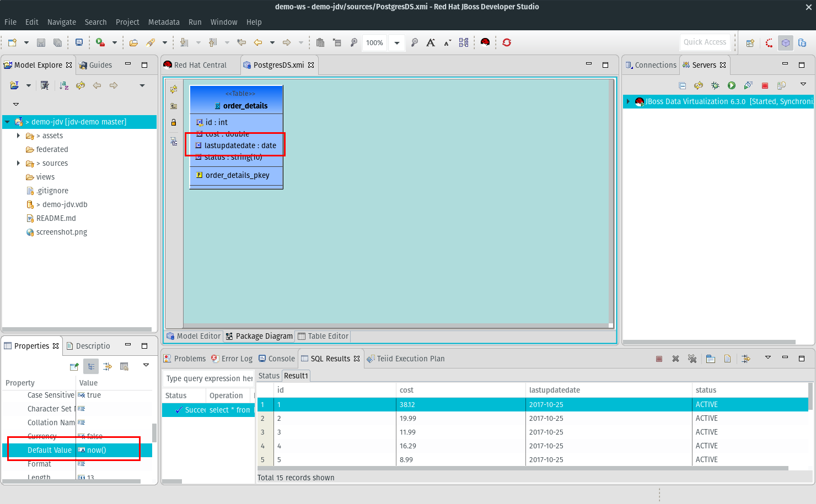
Task: Open the Navigate menu
Action: click(x=62, y=22)
